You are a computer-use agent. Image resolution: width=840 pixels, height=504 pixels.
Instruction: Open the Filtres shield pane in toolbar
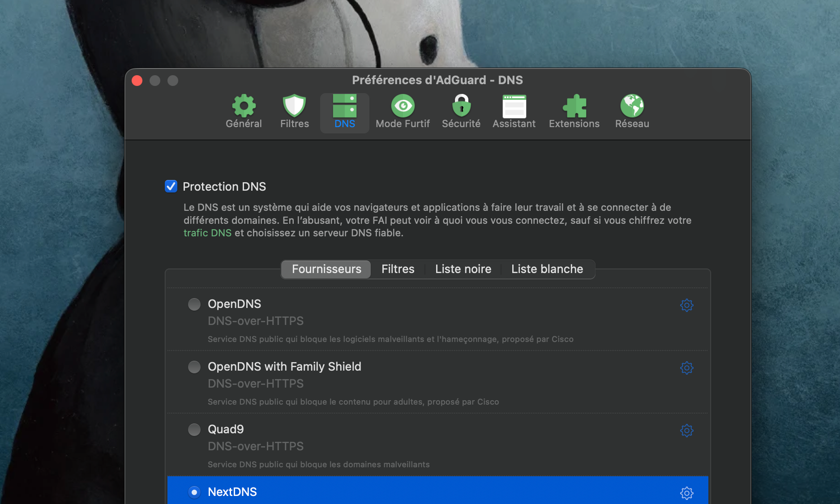pyautogui.click(x=294, y=112)
